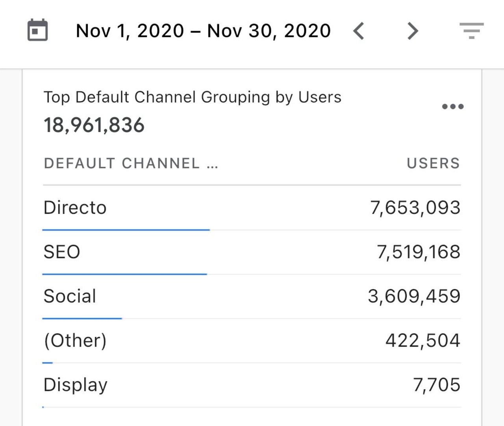504x426 pixels.
Task: Open the date range Nov 1 – Nov 30, 2020
Action: [203, 30]
